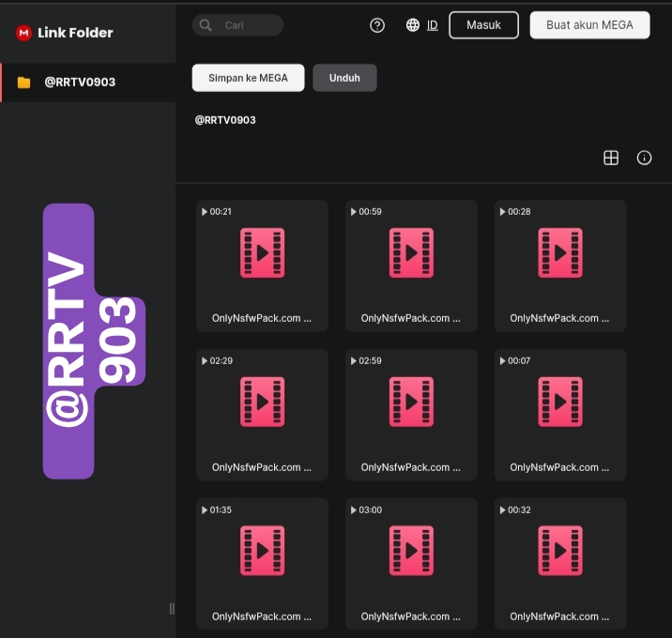Select @RRTV0903 folder in sidebar
Viewport: 672px width, 638px height.
tap(88, 83)
